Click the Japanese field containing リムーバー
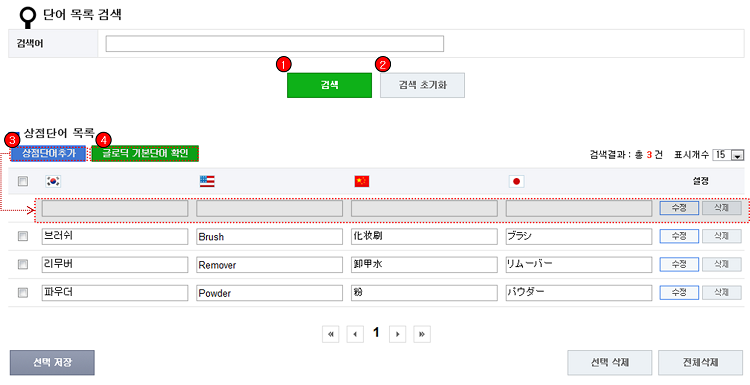Image resolution: width=750 pixels, height=385 pixels. tap(579, 265)
